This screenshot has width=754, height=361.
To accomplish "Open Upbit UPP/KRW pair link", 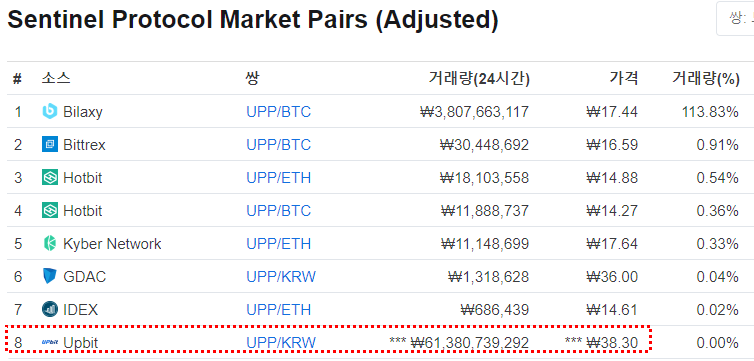I will pyautogui.click(x=281, y=343).
